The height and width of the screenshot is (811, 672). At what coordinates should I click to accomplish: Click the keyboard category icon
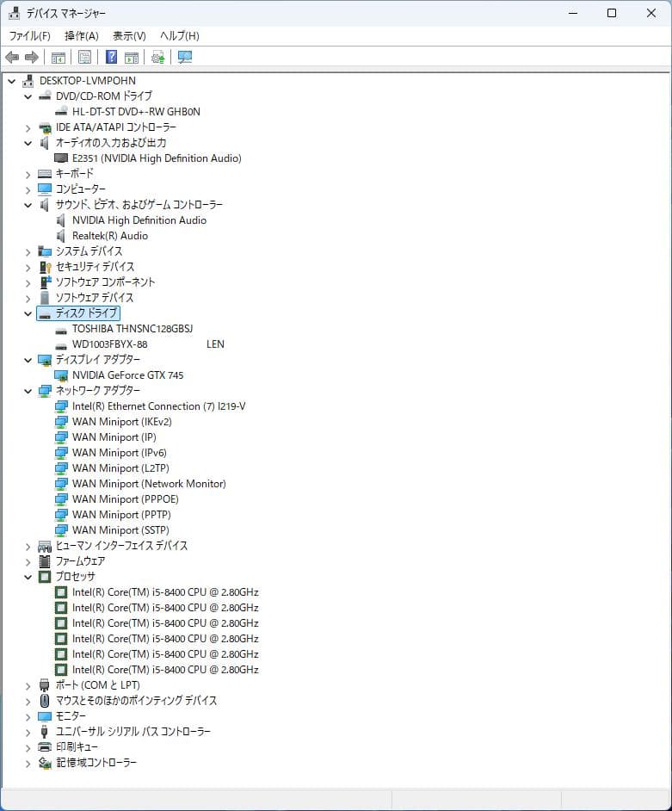coord(45,174)
